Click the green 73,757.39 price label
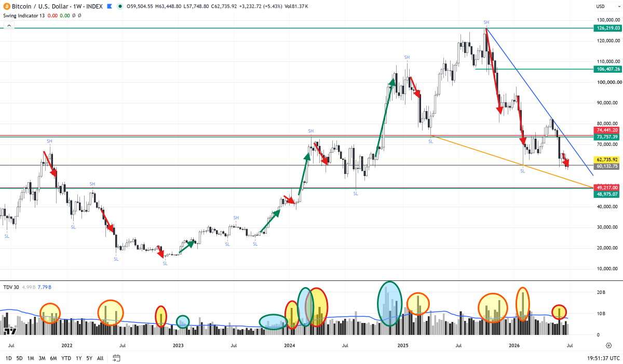Image resolution: width=623 pixels, height=364 pixels. click(607, 137)
